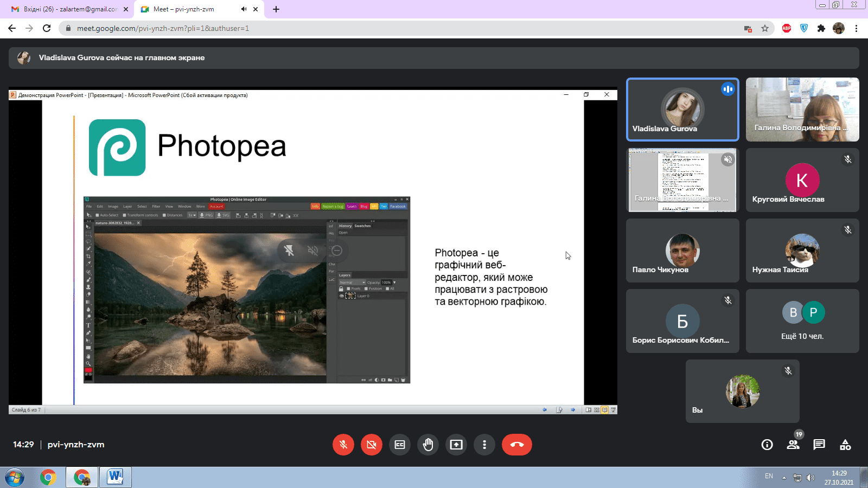Open Present now screen share button
This screenshot has height=488, width=868.
tap(456, 445)
